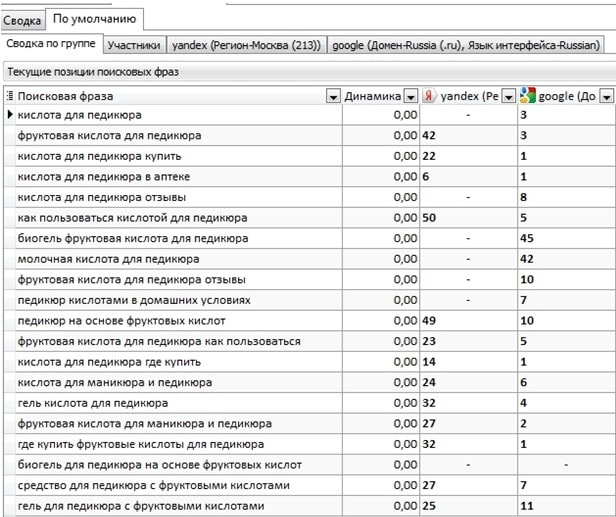Image resolution: width=616 pixels, height=517 pixels.
Task: Click the current row arrow indicator
Action: (10, 116)
